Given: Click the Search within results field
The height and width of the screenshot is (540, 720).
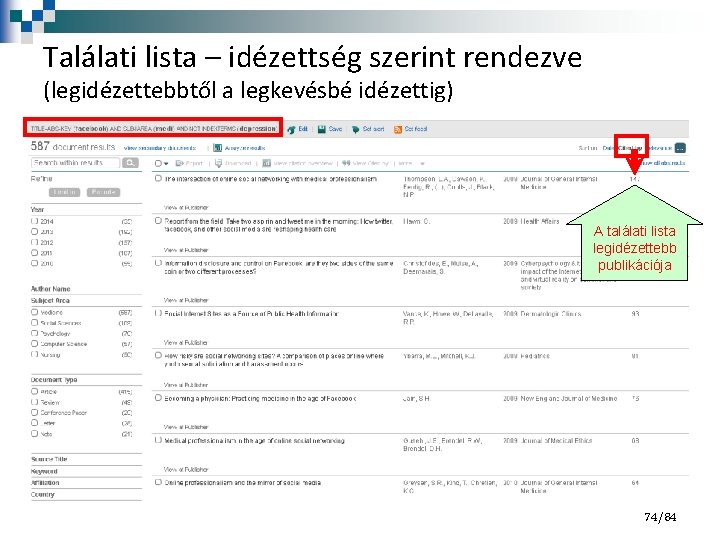Looking at the screenshot, I should point(76,163).
